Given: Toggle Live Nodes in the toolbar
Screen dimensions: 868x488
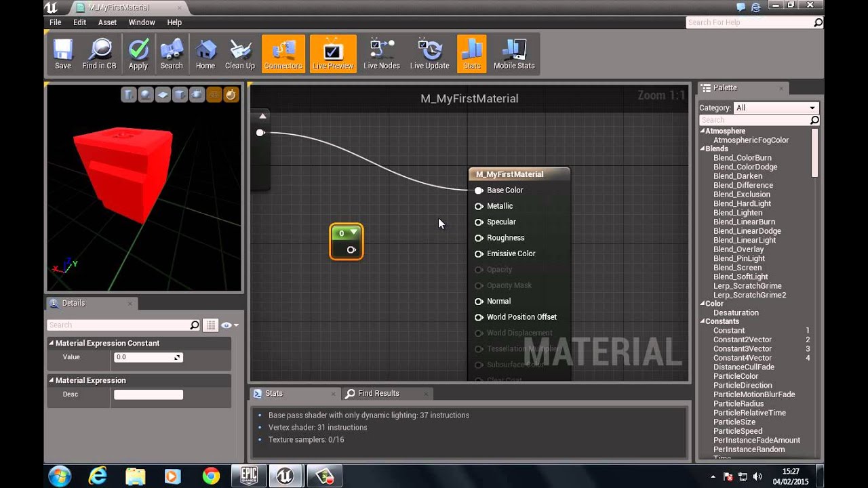Looking at the screenshot, I should click(382, 54).
